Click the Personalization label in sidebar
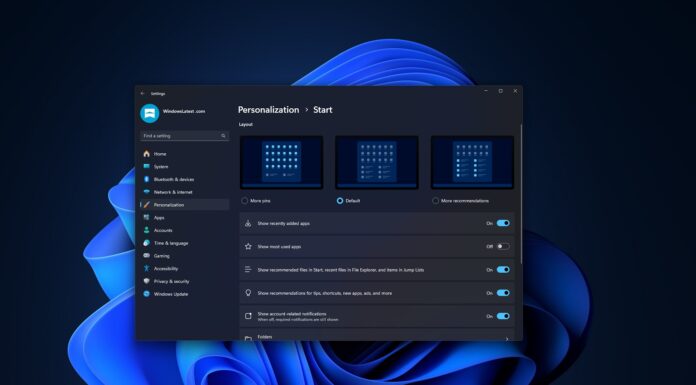The width and height of the screenshot is (696, 385). point(169,205)
